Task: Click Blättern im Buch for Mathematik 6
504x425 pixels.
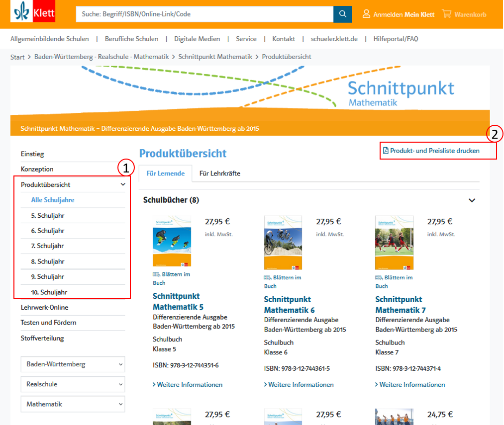Action: (x=283, y=282)
